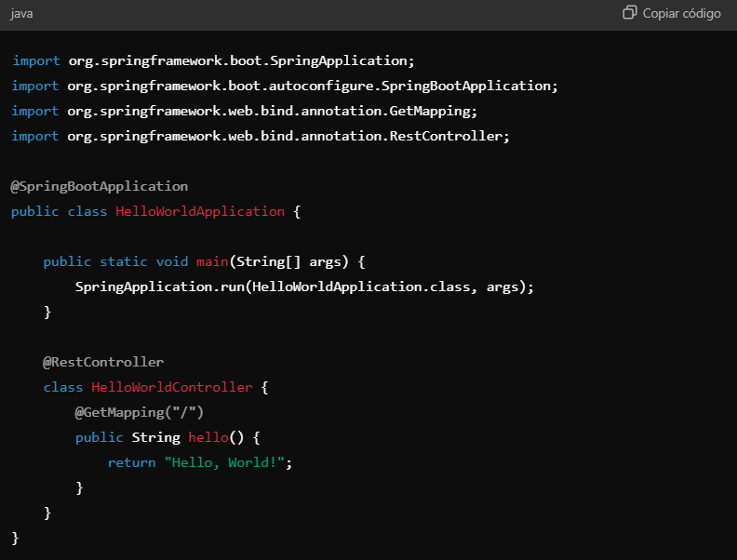Click the HelloWorldController class name

pyautogui.click(x=172, y=388)
